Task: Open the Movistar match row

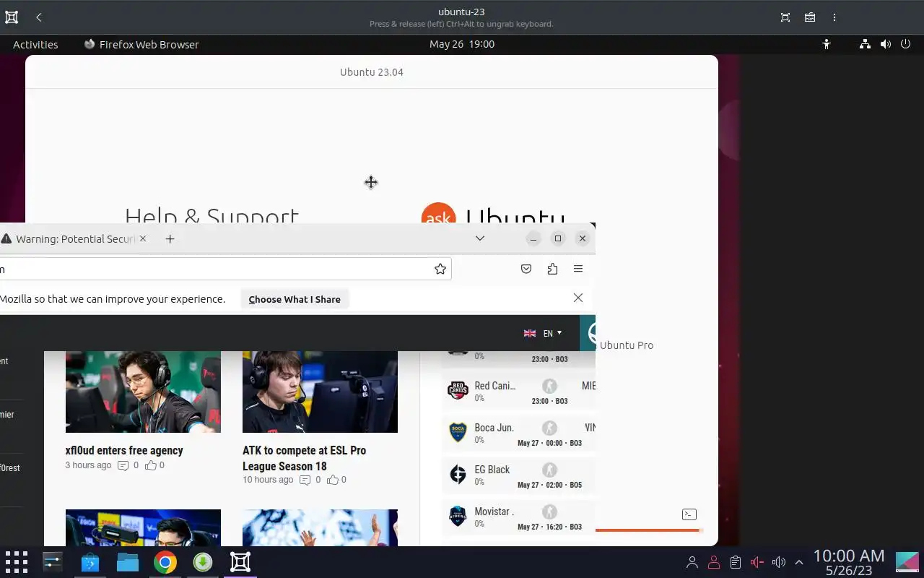Action: tap(518, 518)
